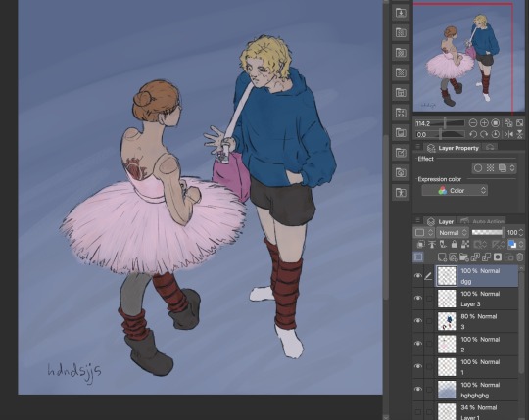Image resolution: width=529 pixels, height=420 pixels.
Task: Clip layer to the layer below
Action: coord(420,245)
